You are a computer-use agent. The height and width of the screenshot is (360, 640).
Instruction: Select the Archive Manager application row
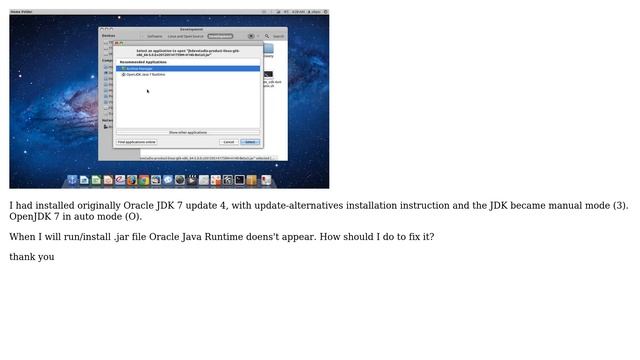188,69
